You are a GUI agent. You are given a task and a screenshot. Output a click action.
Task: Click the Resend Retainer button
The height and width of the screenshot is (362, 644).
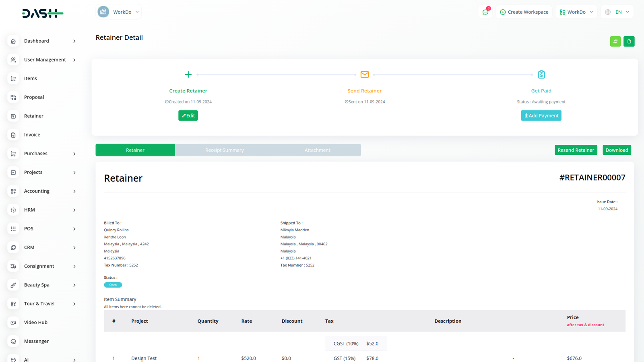coord(576,150)
